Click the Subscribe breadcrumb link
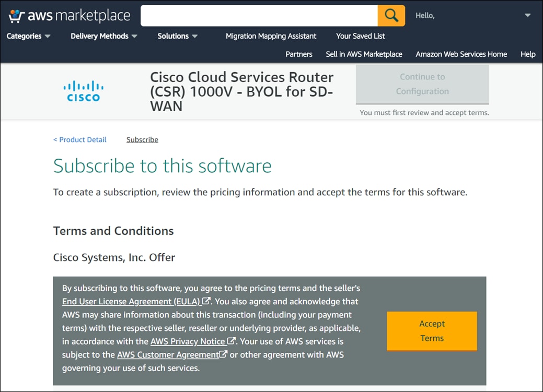The height and width of the screenshot is (392, 543). [x=142, y=140]
